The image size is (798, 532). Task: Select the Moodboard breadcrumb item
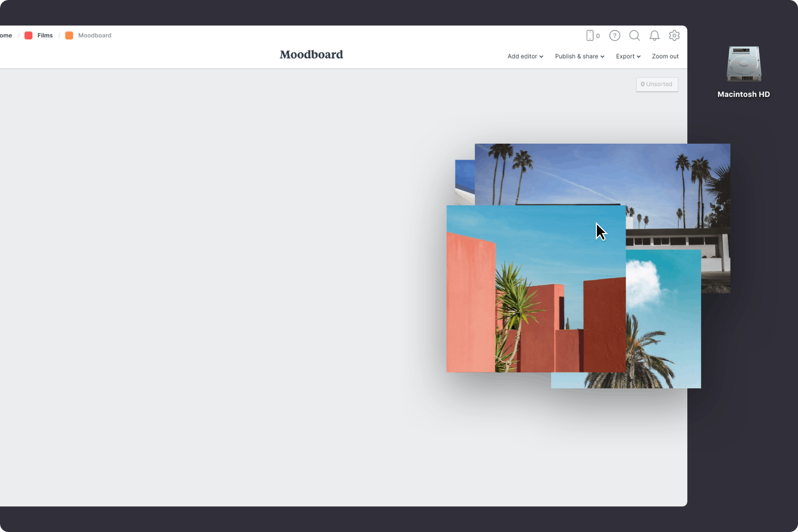coord(95,35)
